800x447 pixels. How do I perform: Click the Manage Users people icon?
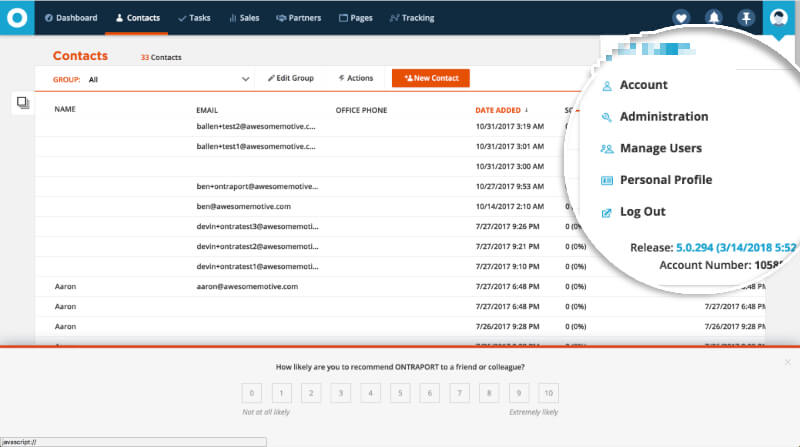[x=607, y=149]
